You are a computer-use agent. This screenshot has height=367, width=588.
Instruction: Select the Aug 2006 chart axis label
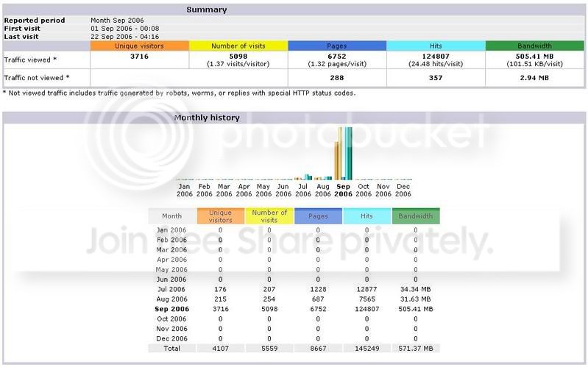323,190
